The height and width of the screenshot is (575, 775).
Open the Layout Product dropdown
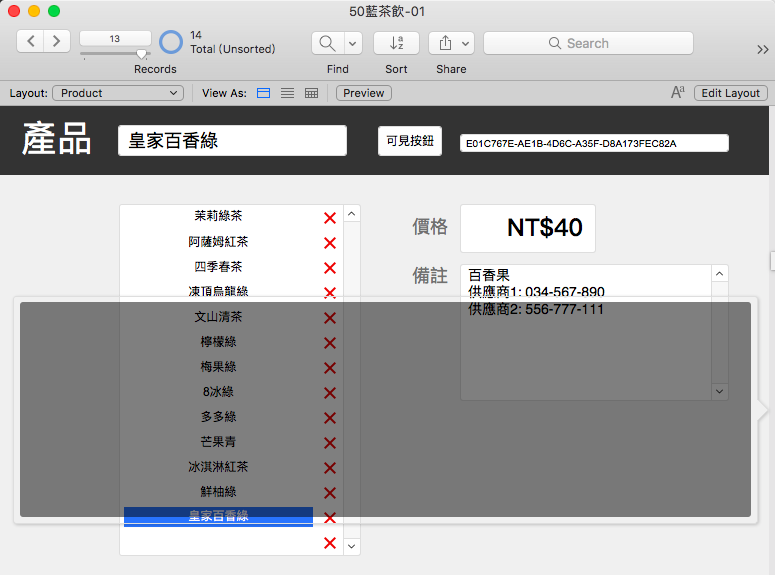pyautogui.click(x=118, y=93)
